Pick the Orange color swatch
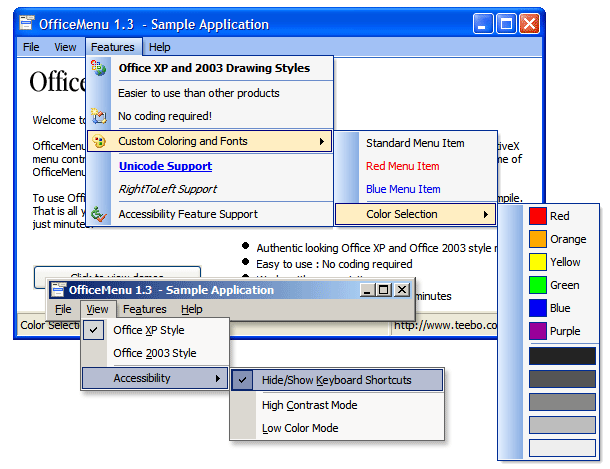This screenshot has width=610, height=469. (538, 239)
